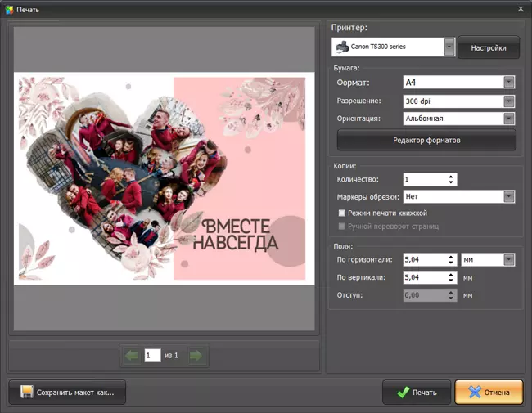Click the printer icon in printer selector
The image size is (532, 413).
[342, 47]
